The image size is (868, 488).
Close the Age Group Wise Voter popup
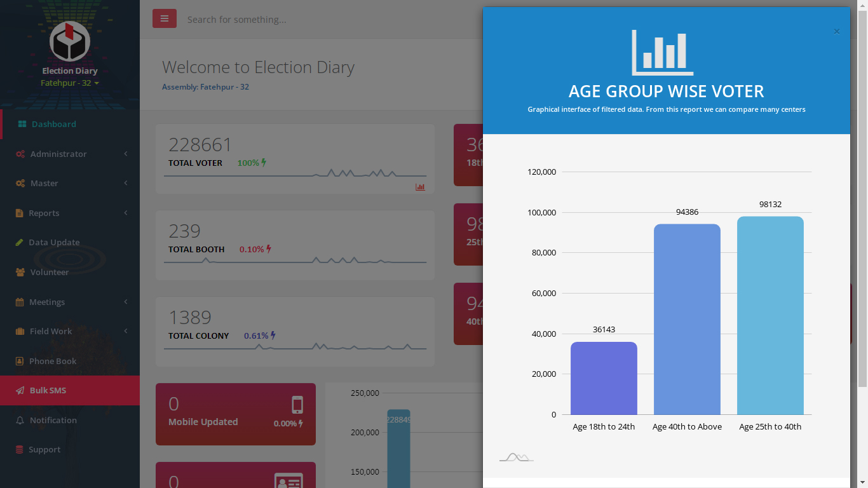837,32
